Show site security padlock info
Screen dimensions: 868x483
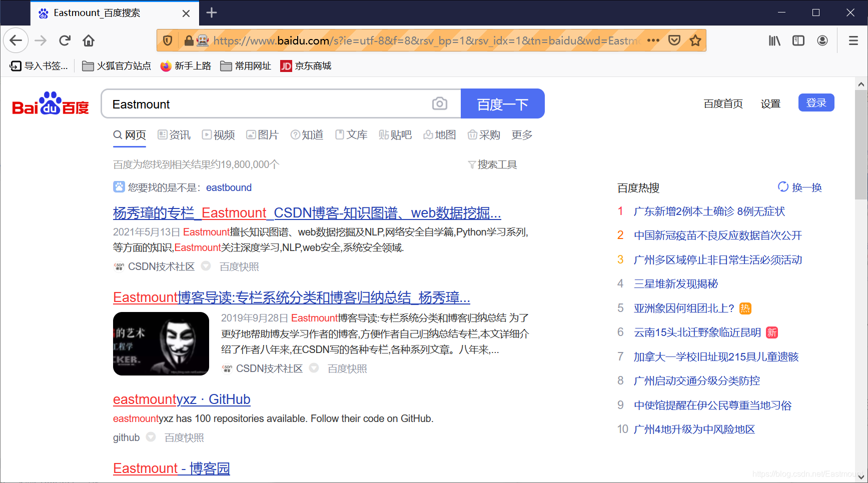[189, 40]
